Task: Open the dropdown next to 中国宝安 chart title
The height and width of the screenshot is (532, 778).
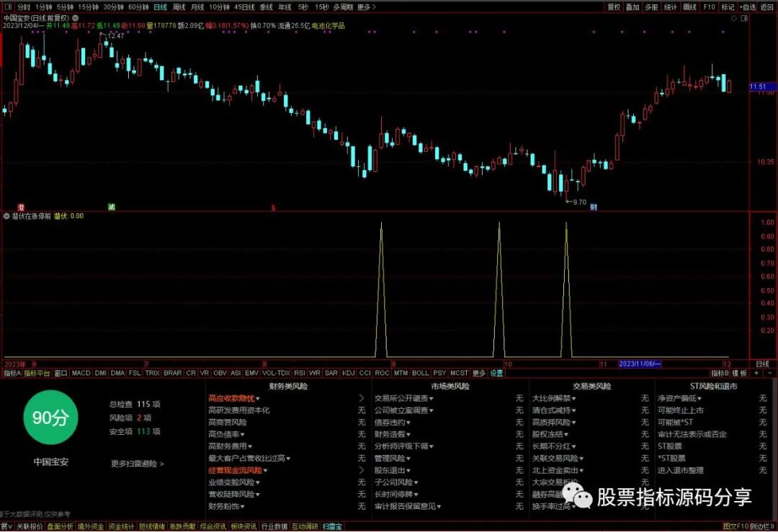Action: pyautogui.click(x=76, y=18)
